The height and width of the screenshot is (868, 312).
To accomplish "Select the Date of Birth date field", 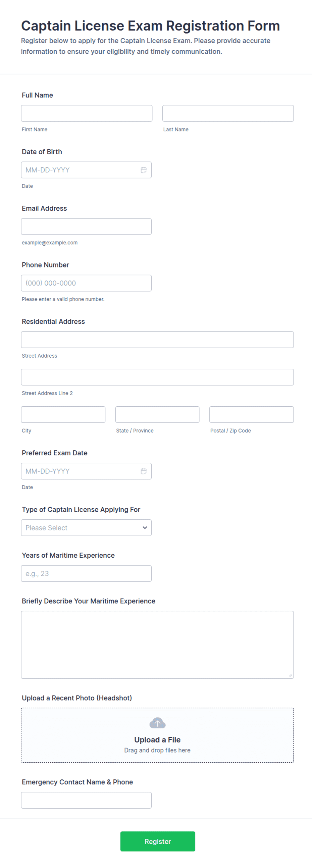I will tap(86, 170).
